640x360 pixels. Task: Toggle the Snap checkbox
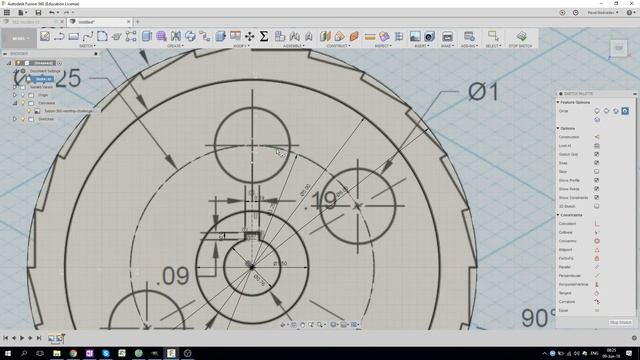coord(597,163)
